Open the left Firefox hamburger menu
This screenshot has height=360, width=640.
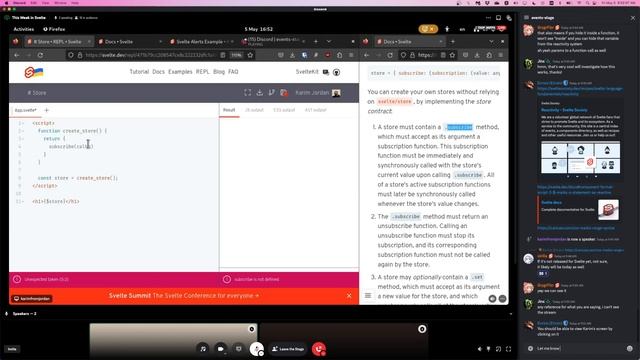[x=351, y=55]
